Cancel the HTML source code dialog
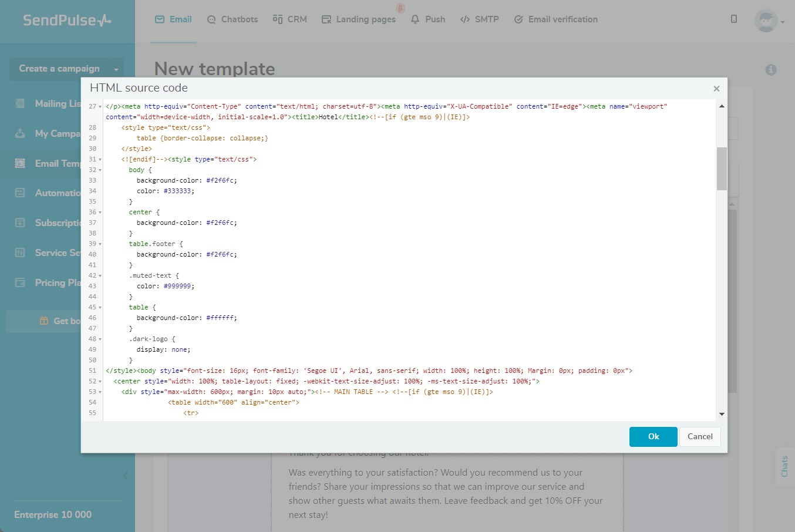 [700, 437]
